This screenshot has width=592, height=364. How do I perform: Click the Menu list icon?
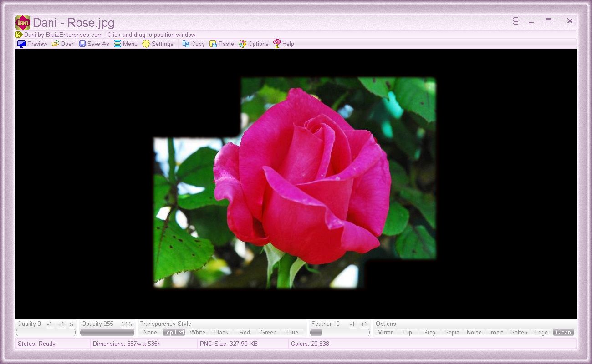(117, 44)
